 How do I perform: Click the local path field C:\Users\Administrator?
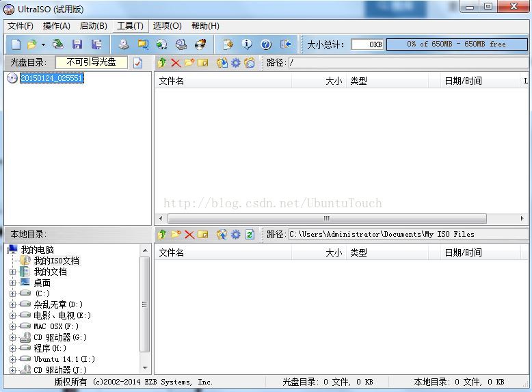tap(408, 234)
